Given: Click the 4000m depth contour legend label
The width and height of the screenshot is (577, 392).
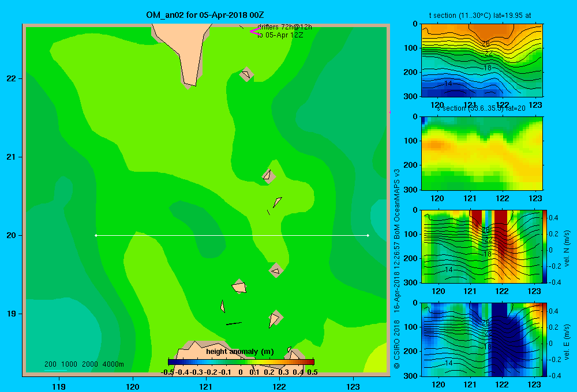Looking at the screenshot, I should [113, 364].
